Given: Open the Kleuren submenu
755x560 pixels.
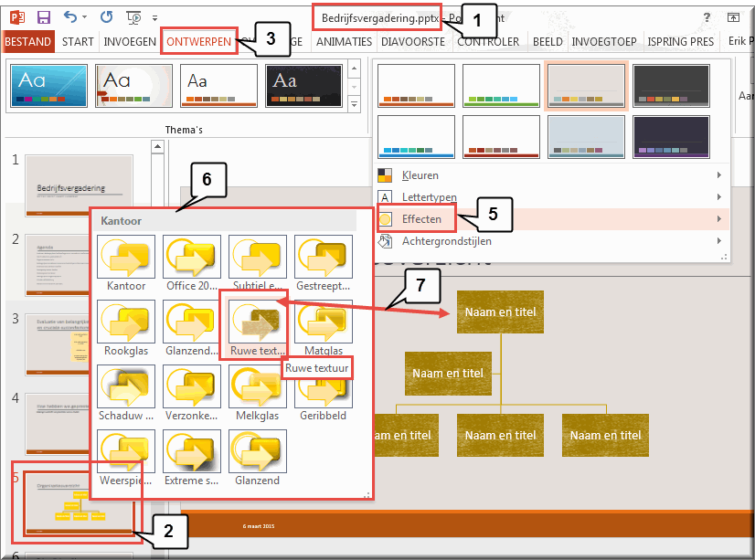Looking at the screenshot, I should coord(552,175).
